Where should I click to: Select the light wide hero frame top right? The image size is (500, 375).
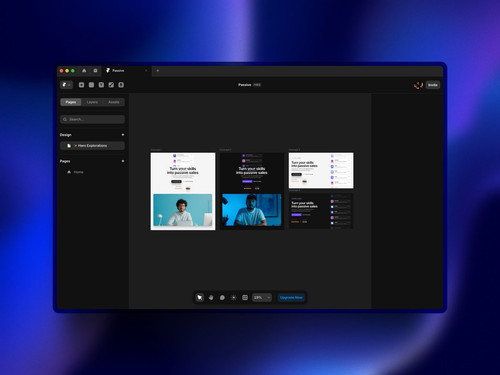click(321, 170)
